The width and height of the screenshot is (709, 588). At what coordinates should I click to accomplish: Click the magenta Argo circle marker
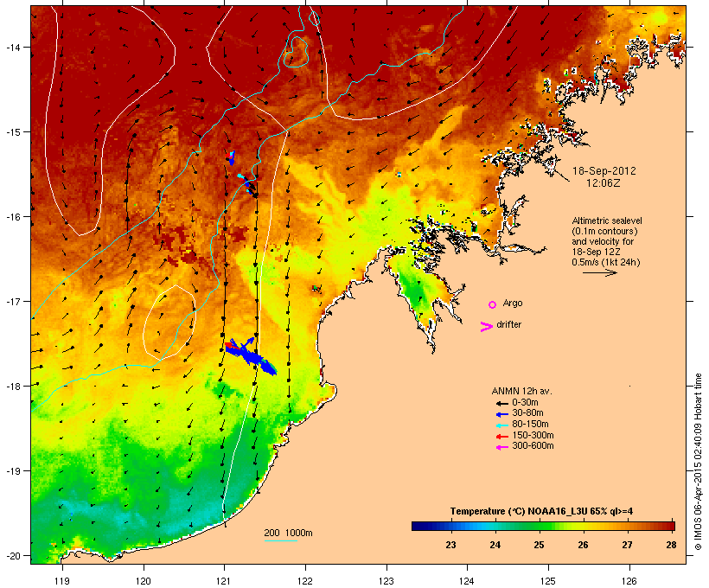tap(493, 305)
